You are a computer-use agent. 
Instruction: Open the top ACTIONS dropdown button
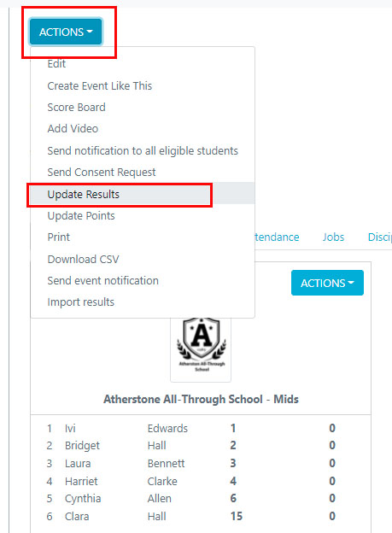(66, 32)
